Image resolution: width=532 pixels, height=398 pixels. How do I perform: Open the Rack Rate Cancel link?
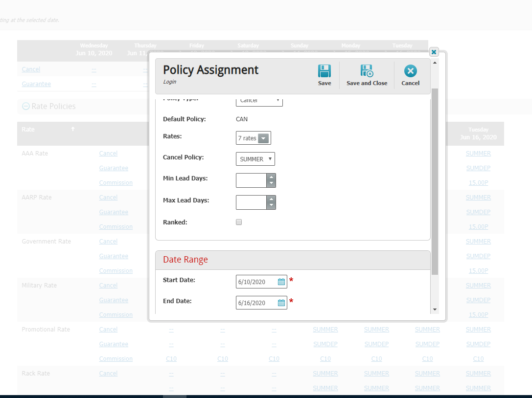(x=108, y=373)
